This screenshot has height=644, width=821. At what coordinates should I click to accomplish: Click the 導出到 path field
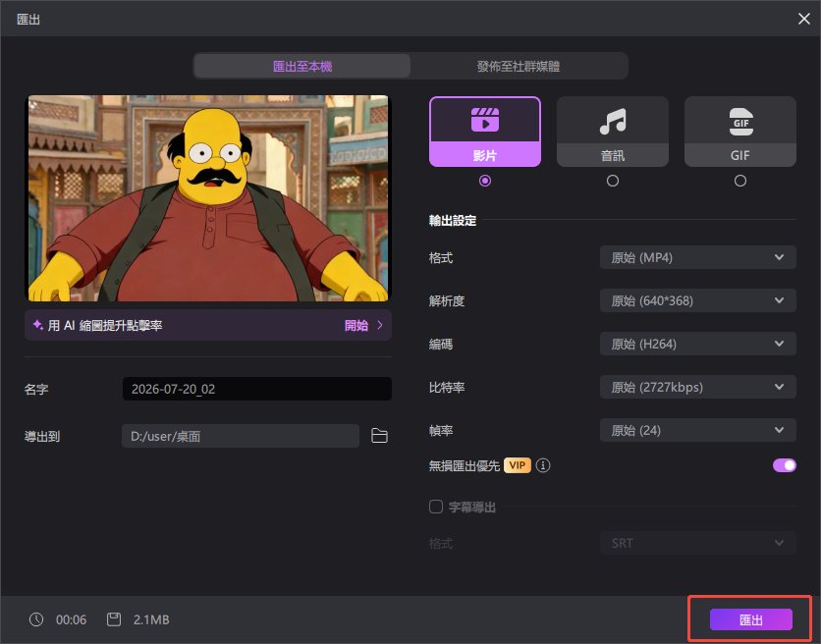tap(241, 436)
